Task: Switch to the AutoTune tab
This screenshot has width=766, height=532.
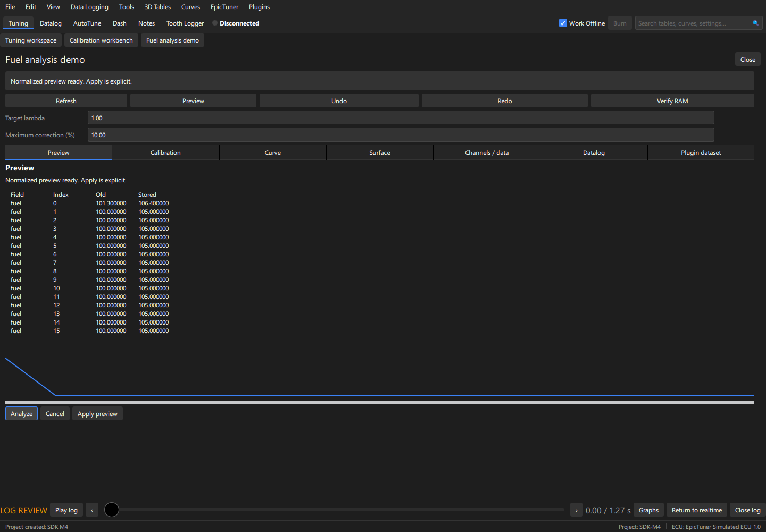Action: pyautogui.click(x=87, y=23)
